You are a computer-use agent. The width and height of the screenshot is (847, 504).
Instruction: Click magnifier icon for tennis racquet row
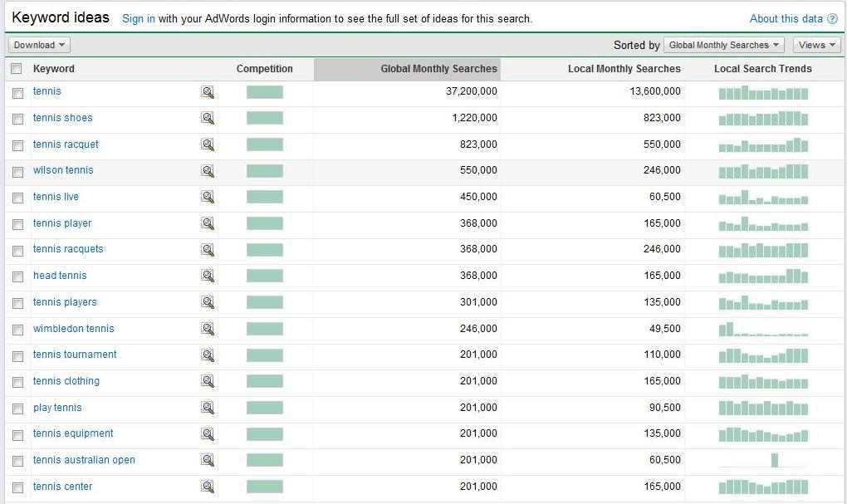coord(208,145)
